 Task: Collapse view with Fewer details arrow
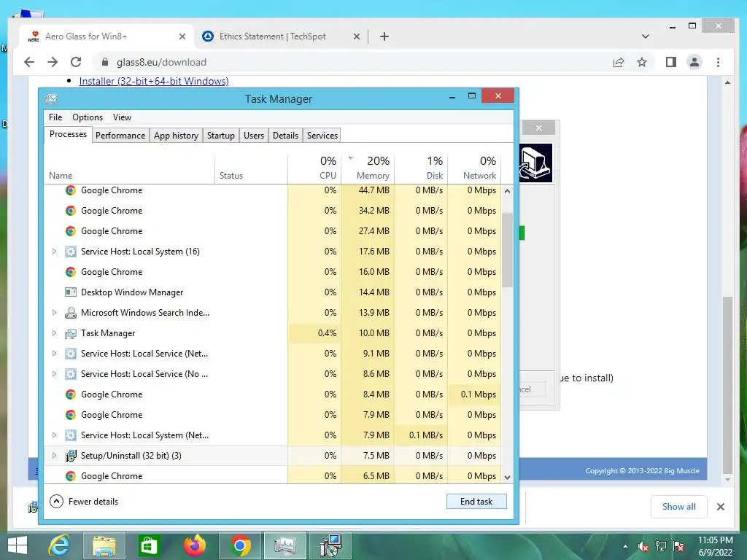click(x=56, y=501)
